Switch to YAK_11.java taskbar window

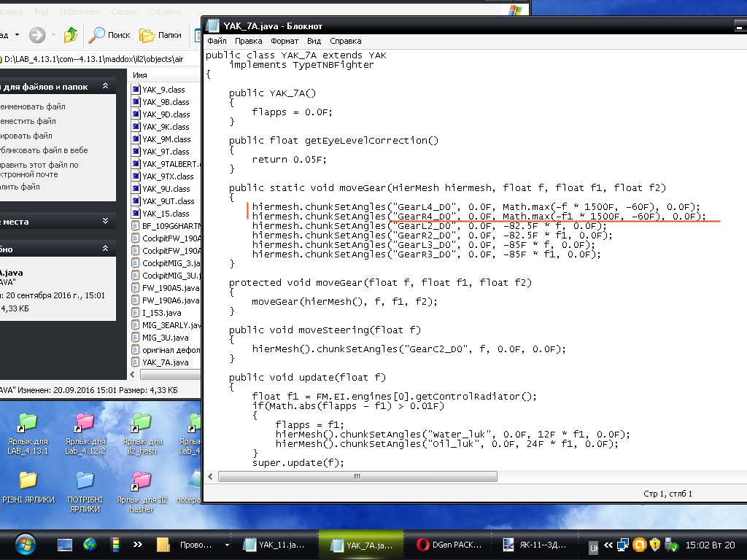pos(274,545)
